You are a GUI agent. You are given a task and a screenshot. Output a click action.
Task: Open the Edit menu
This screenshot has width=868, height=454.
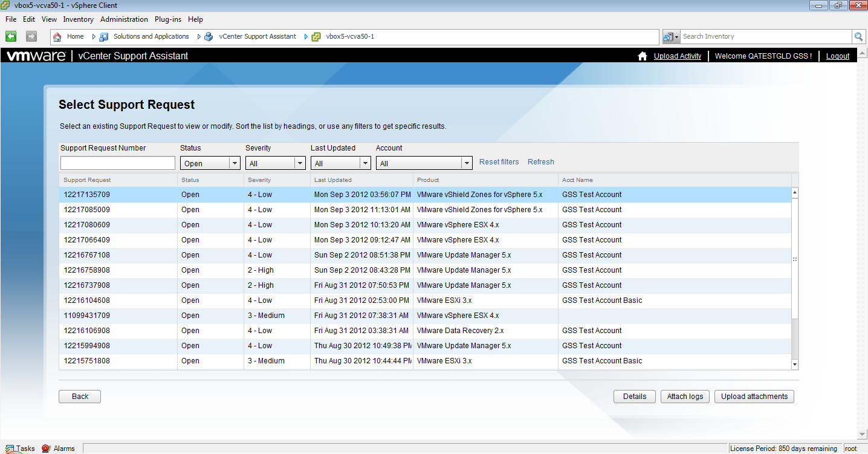pyautogui.click(x=29, y=19)
